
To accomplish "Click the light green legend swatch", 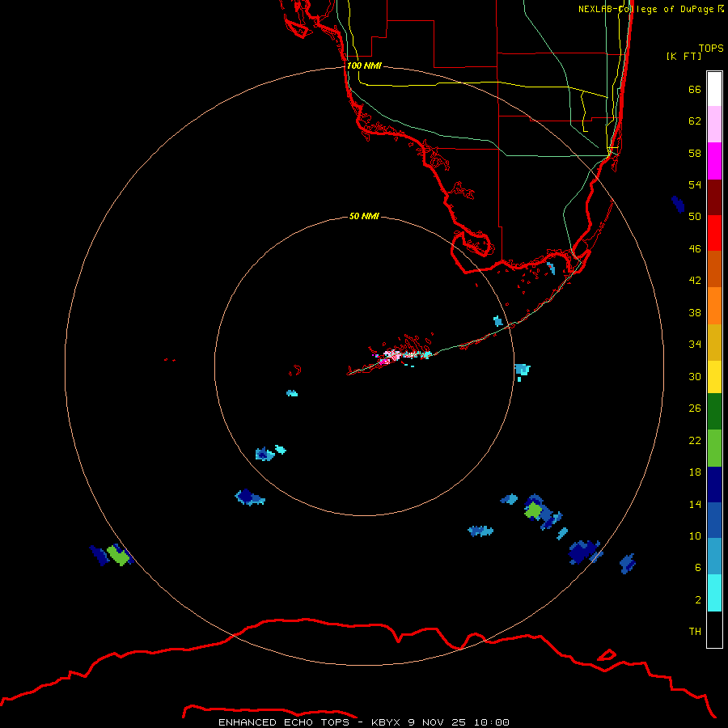I will point(714,448).
